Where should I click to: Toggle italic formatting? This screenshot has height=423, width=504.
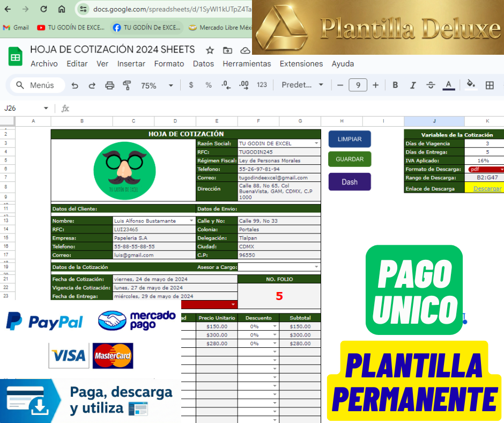tap(413, 85)
